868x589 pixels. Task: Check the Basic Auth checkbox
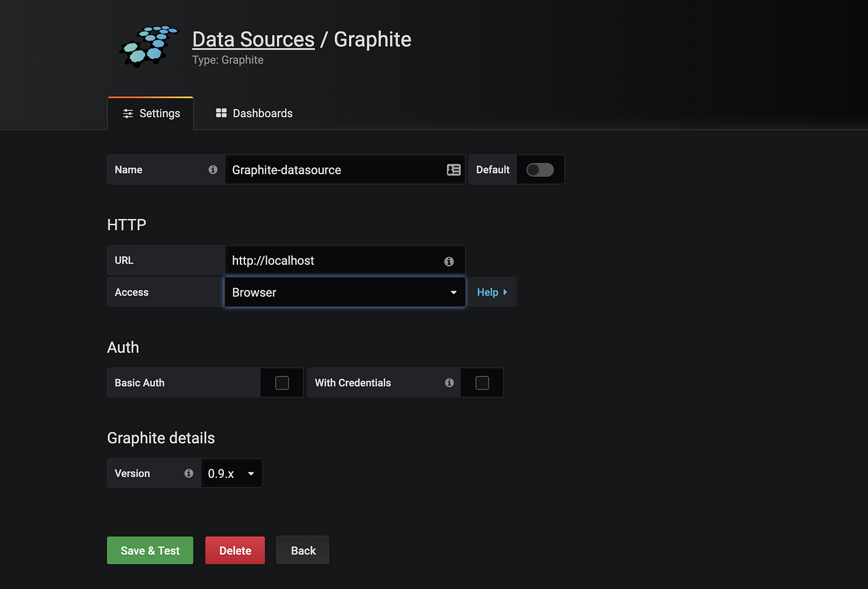pyautogui.click(x=282, y=383)
